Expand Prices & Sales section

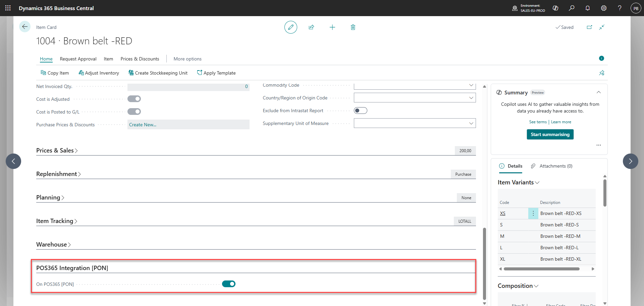point(57,150)
